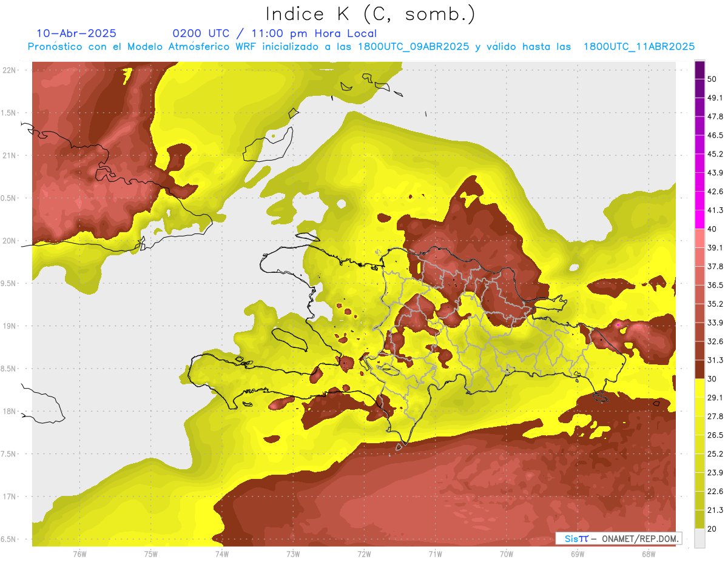Click the 'Indice K (C, somb.)' map title
This screenshot has width=728, height=562.
point(370,15)
